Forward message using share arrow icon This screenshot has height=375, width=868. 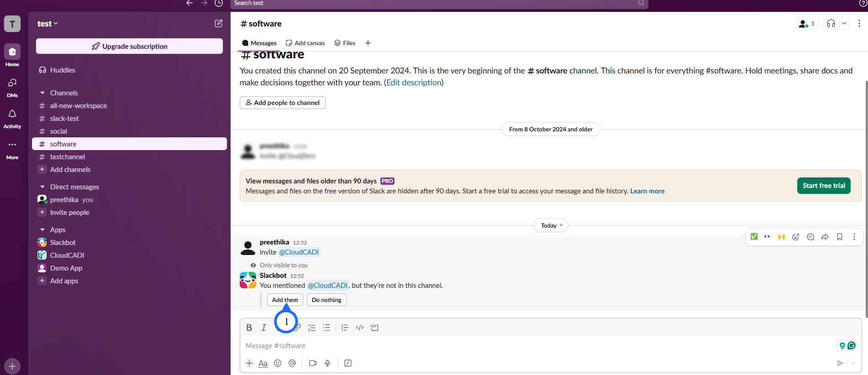pos(825,237)
